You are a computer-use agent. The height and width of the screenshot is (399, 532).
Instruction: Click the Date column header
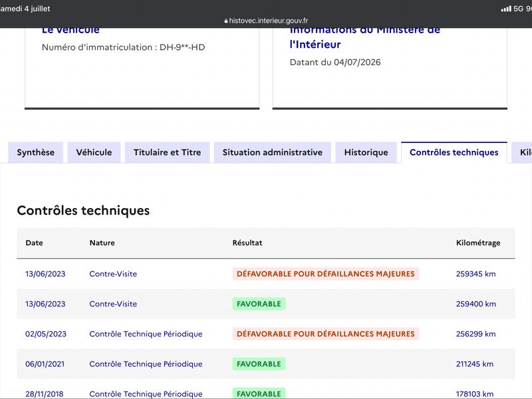pos(35,243)
